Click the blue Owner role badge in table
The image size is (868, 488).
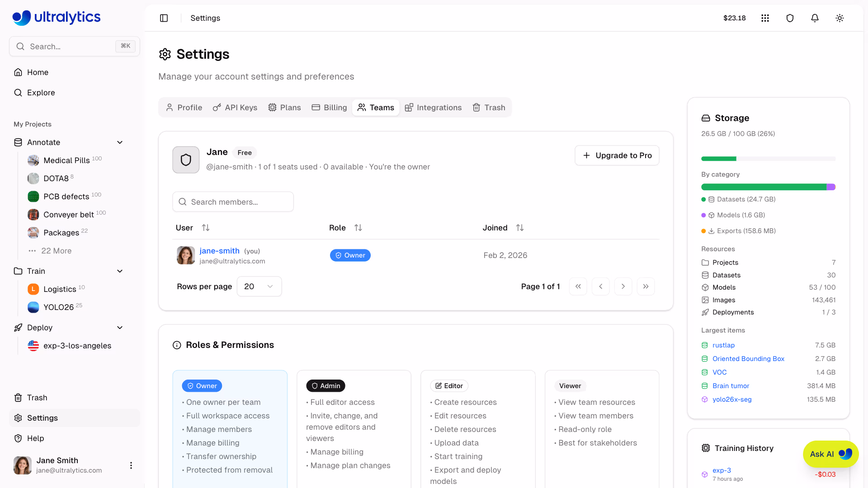pos(350,255)
